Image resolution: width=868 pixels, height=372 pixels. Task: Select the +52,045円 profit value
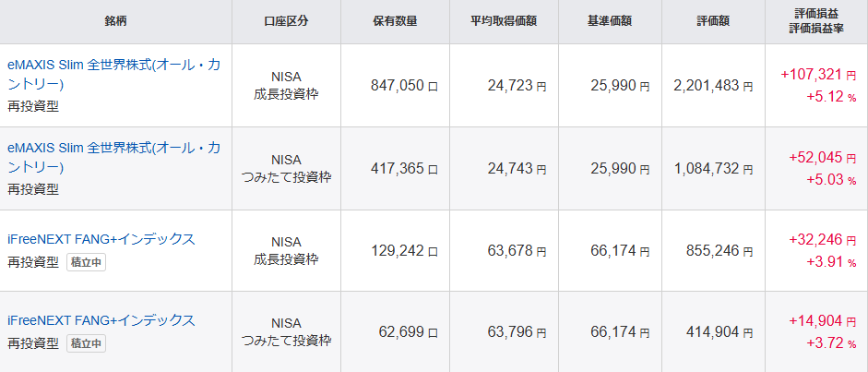pyautogui.click(x=823, y=158)
